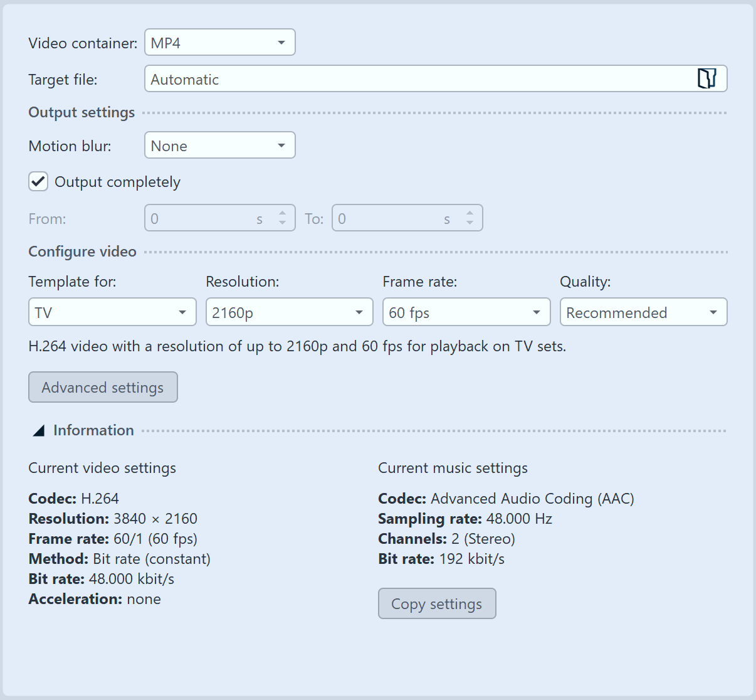This screenshot has height=700, width=756.
Task: Collapse the Information section triangle
Action: tap(38, 430)
